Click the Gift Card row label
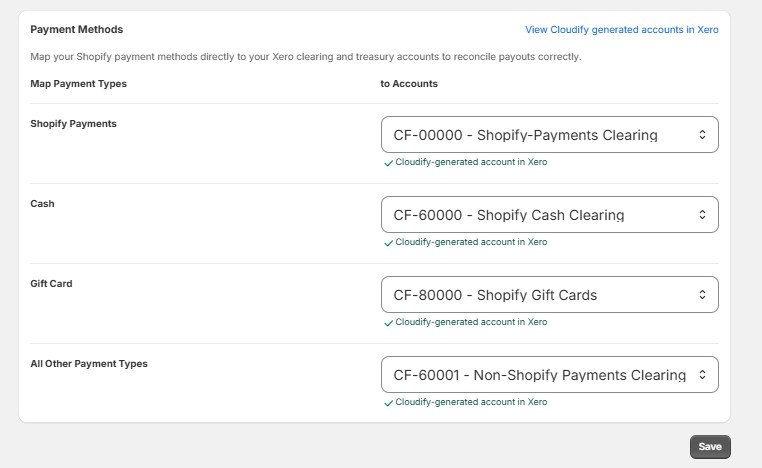This screenshot has width=762, height=468. (51, 283)
